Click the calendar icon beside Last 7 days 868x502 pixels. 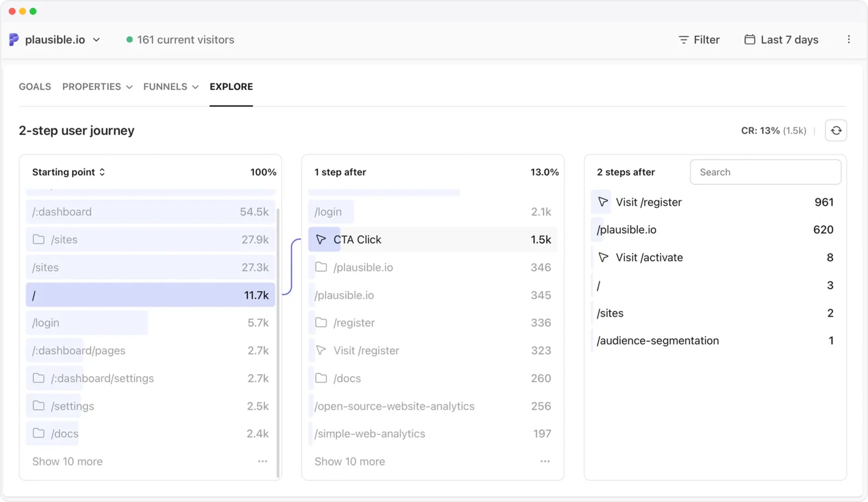pos(750,40)
